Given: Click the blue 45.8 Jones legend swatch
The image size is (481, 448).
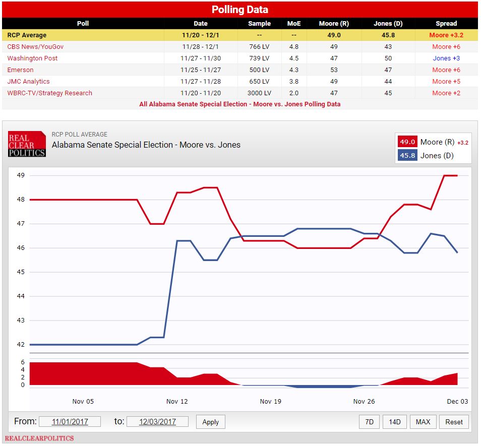Looking at the screenshot, I should [407, 156].
